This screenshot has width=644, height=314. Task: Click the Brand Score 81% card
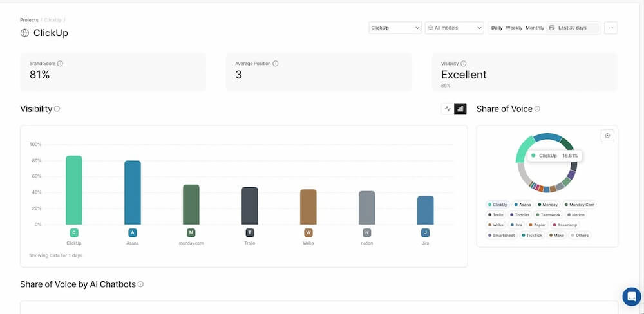(113, 72)
